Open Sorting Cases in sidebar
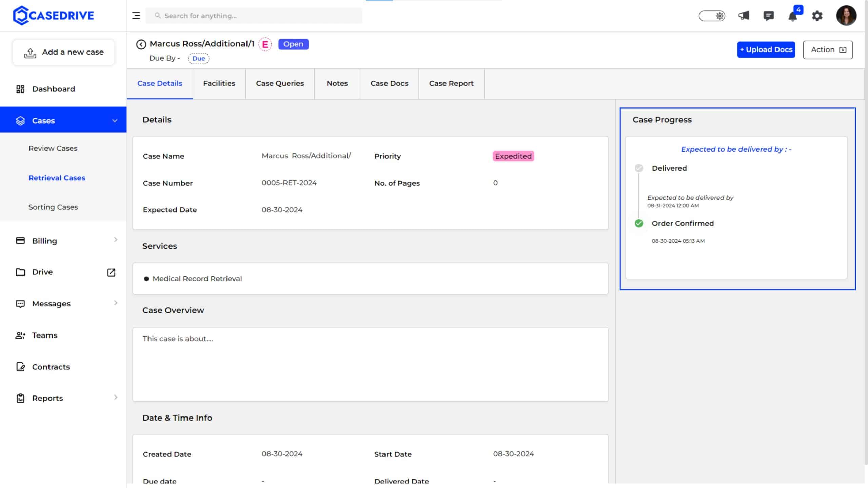Viewport: 868px width, 488px height. pyautogui.click(x=53, y=207)
